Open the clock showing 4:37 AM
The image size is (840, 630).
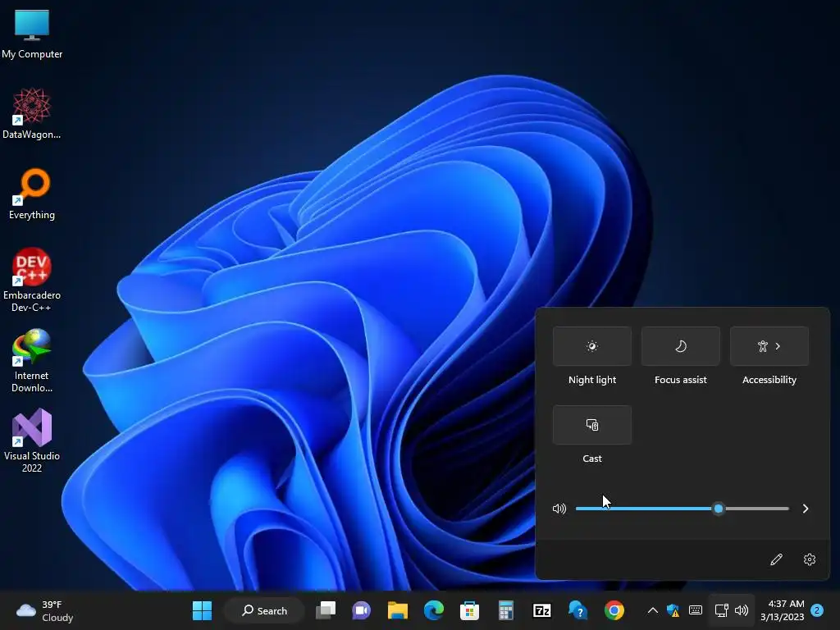(x=782, y=610)
